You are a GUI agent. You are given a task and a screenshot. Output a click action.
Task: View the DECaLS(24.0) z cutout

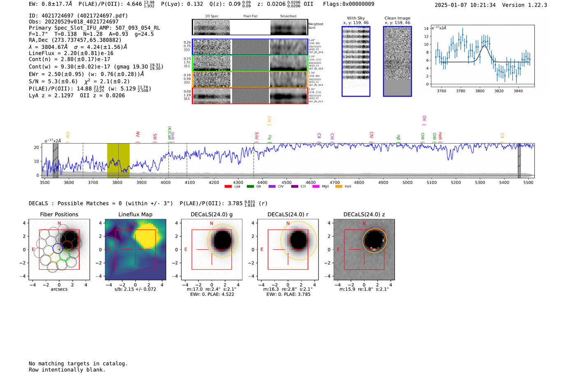(x=364, y=250)
